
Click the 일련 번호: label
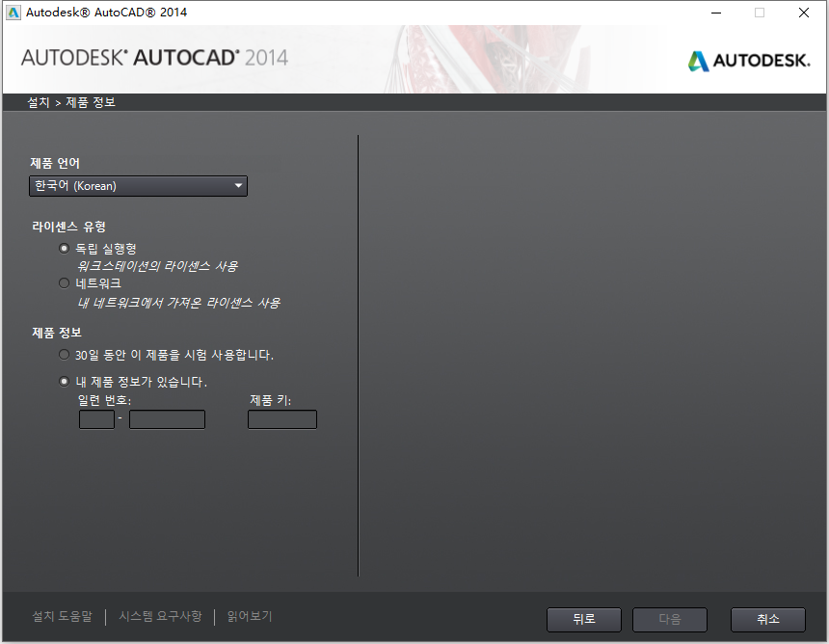[105, 400]
